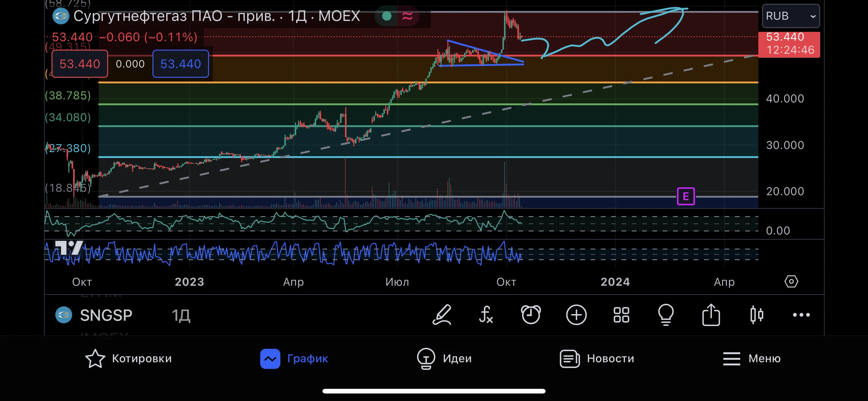Go to the Новости tab
The width and height of the screenshot is (868, 401).
tap(597, 358)
